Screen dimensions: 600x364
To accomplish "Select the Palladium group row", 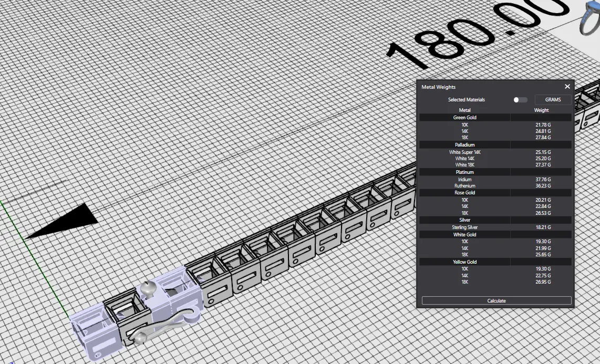I will (464, 144).
